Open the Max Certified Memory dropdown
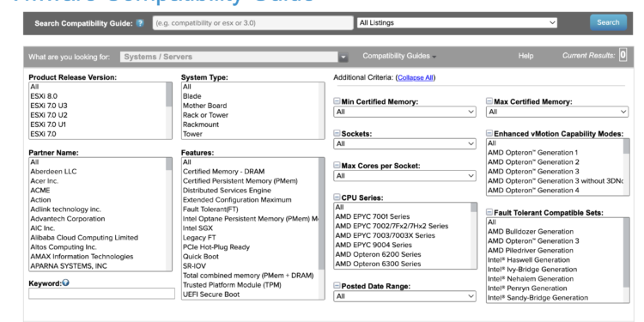Image resolution: width=644 pixels, height=322 pixels. point(557,112)
